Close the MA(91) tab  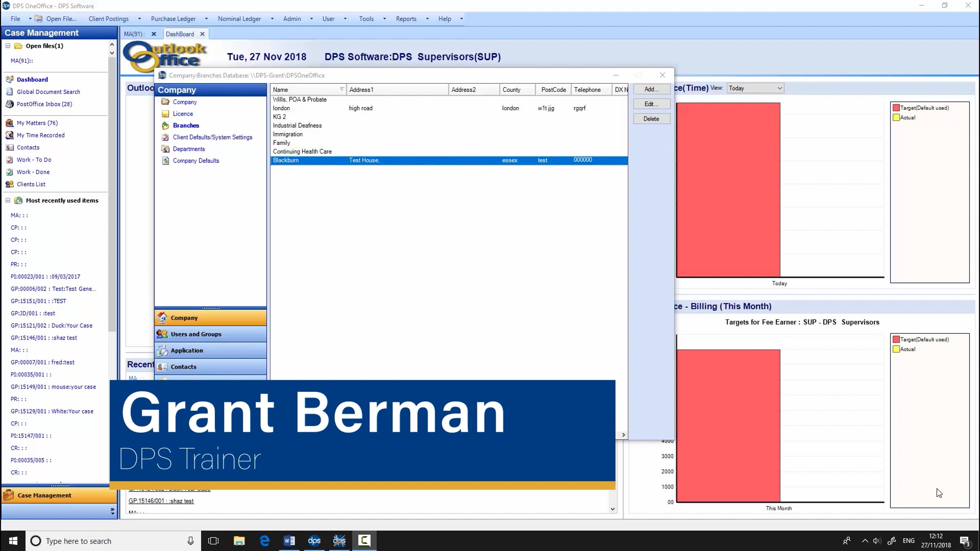[154, 34]
